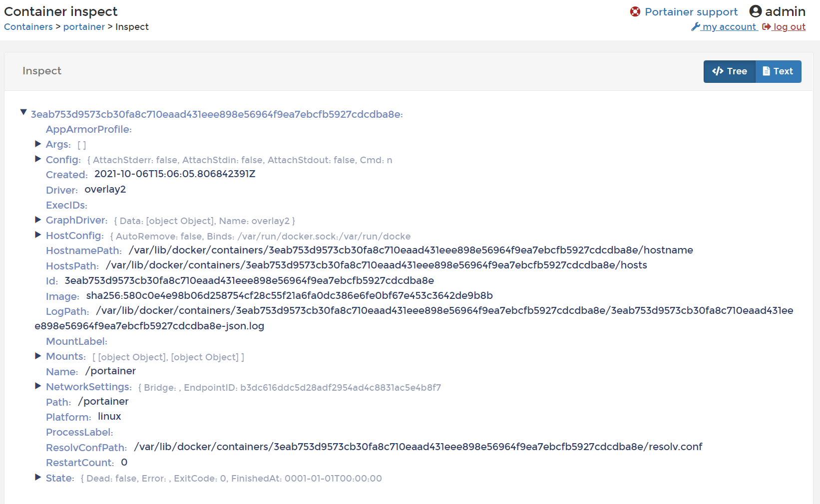Viewport: 820px width, 504px height.
Task: Click the AppArmorProfile key
Action: click(x=89, y=129)
